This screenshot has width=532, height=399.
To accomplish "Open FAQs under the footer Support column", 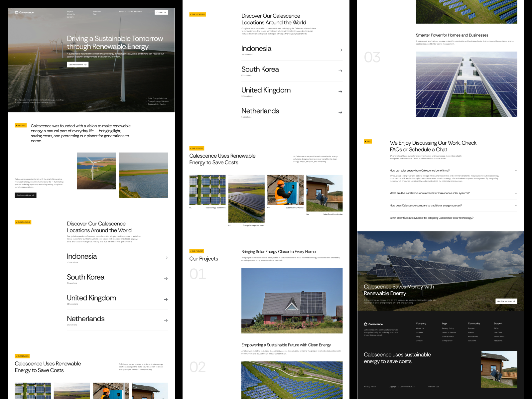I will click(x=496, y=329).
